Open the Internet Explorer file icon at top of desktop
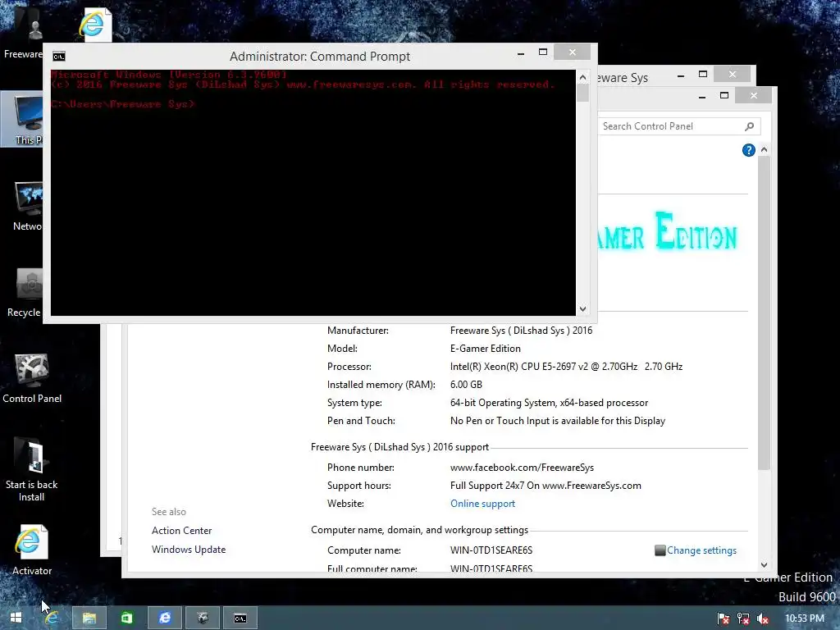Screen dimensions: 840x630 click(94, 25)
